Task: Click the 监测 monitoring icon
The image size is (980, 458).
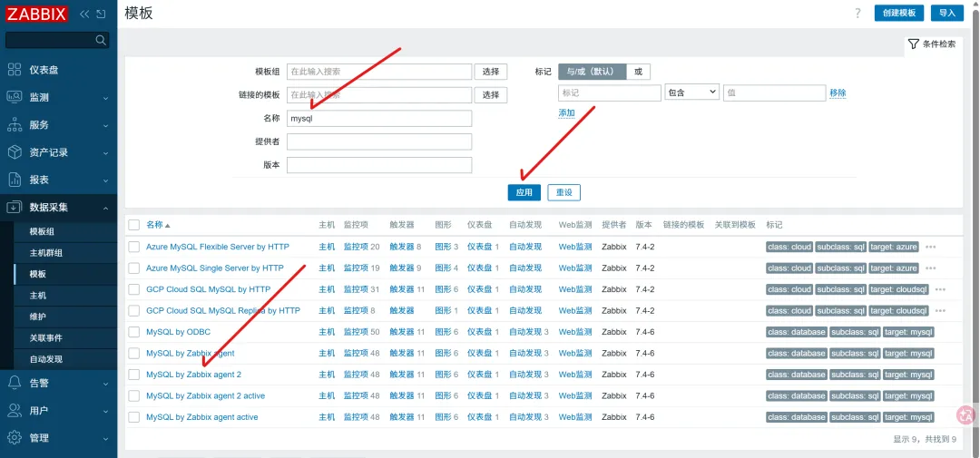Action: tap(15, 97)
